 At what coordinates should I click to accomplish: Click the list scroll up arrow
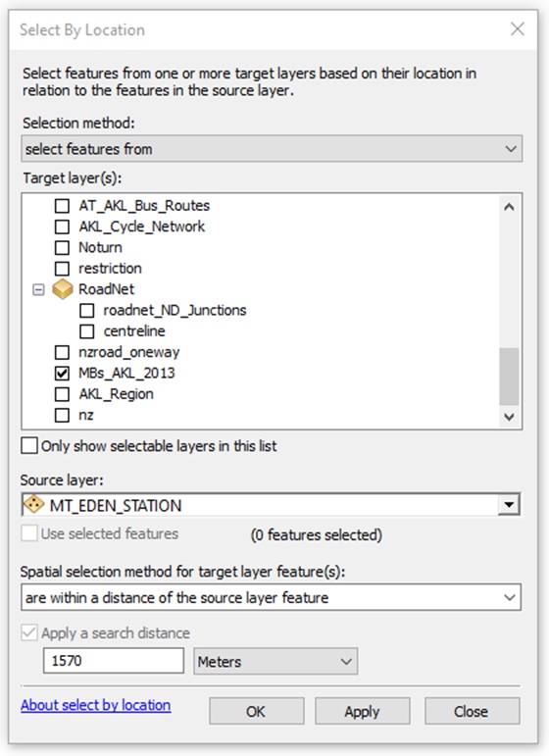[x=509, y=207]
